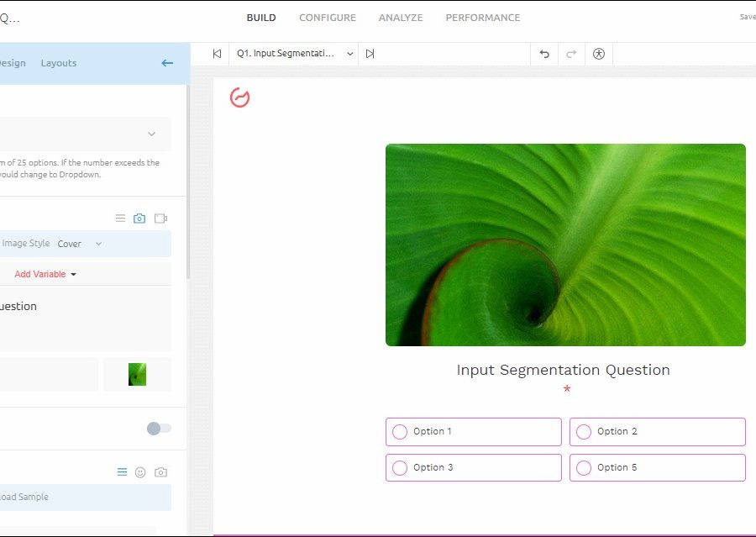The width and height of the screenshot is (756, 537).
Task: Click the small leaf image thumbnail
Action: click(137, 374)
